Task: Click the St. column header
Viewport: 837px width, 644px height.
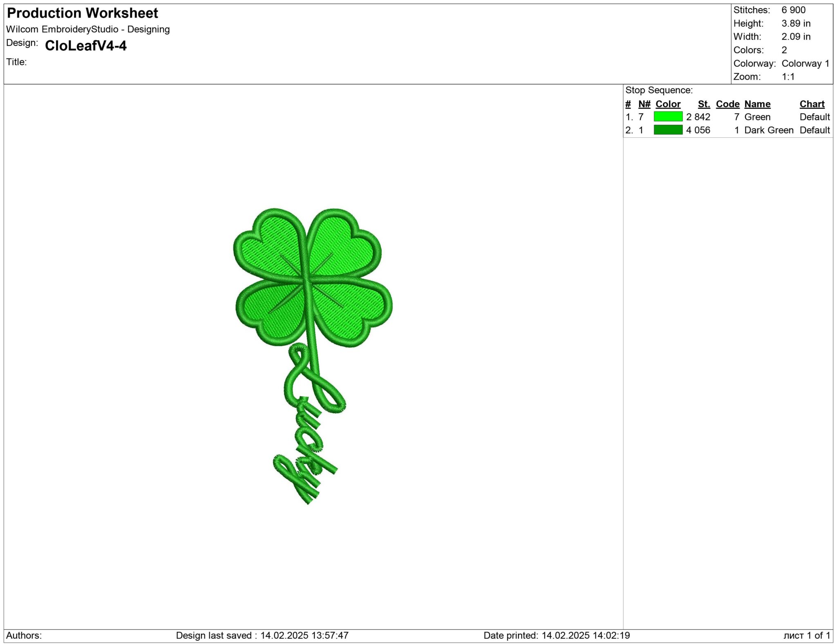Action: coord(704,104)
